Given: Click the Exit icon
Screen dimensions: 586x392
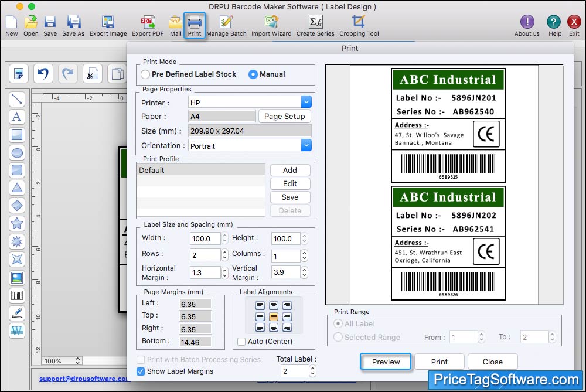Looking at the screenshot, I should (574, 25).
